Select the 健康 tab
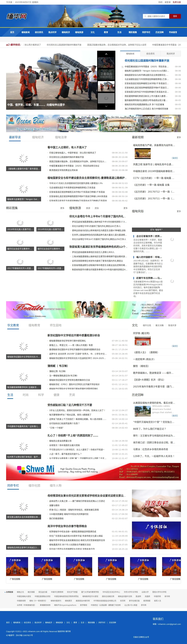The width and height of the screenshot is (187, 644). point(56,395)
